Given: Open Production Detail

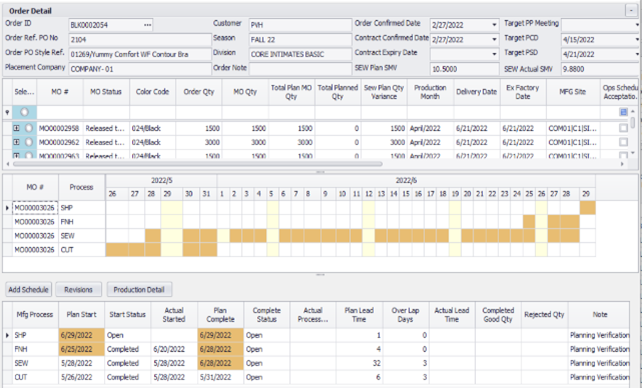Looking at the screenshot, I should click(139, 289).
